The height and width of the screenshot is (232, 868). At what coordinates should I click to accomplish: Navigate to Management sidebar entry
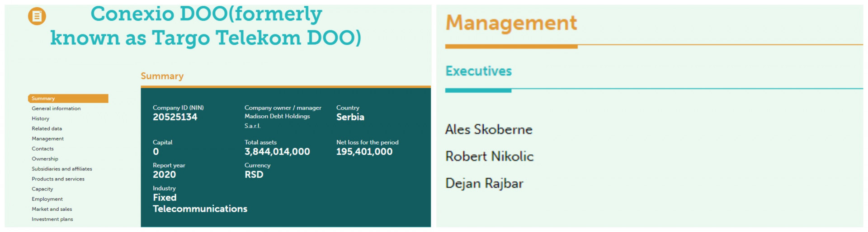tap(47, 139)
